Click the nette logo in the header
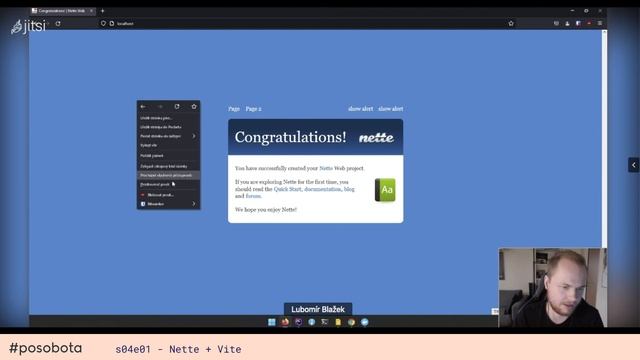This screenshot has height=360, width=640. point(376,138)
